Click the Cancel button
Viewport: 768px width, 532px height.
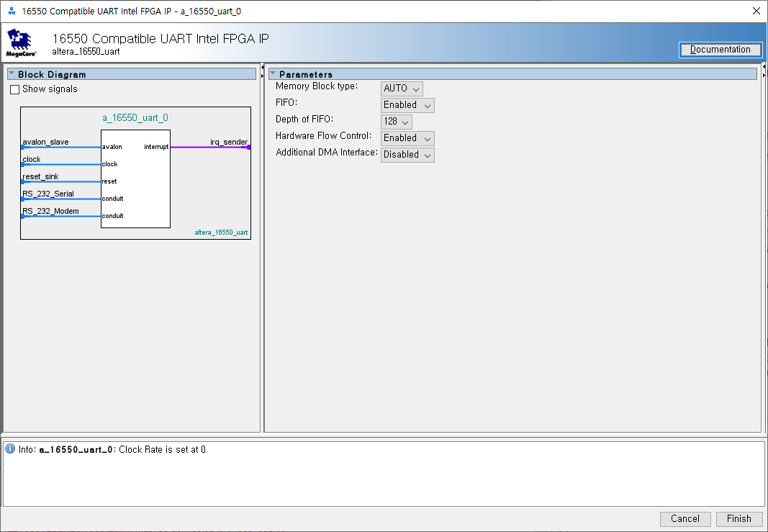click(685, 519)
